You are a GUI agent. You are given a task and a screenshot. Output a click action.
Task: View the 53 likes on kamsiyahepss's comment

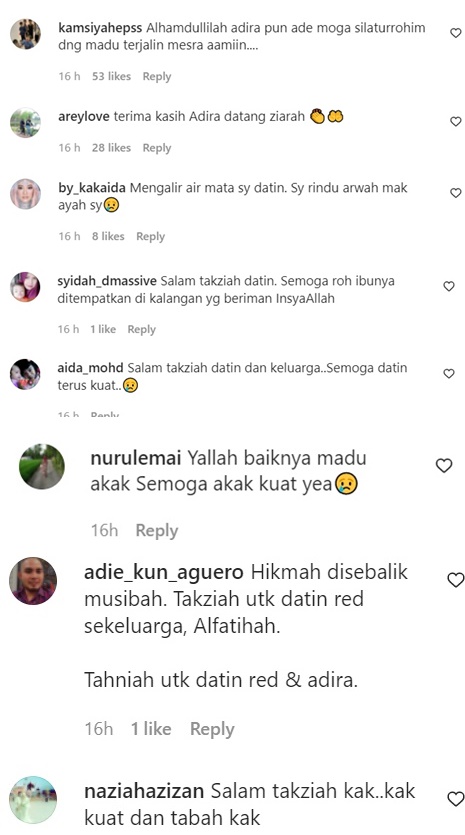(111, 76)
